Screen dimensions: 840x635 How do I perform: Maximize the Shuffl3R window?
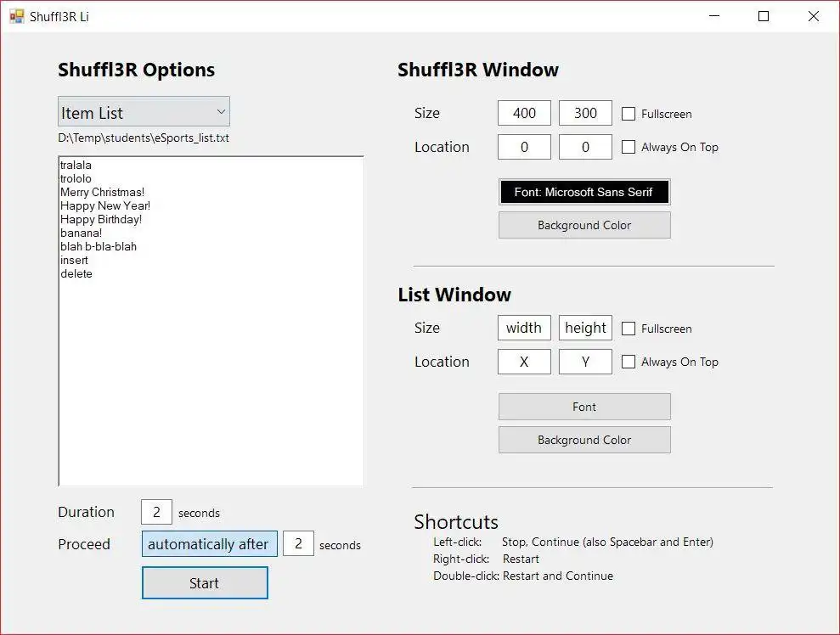764,16
